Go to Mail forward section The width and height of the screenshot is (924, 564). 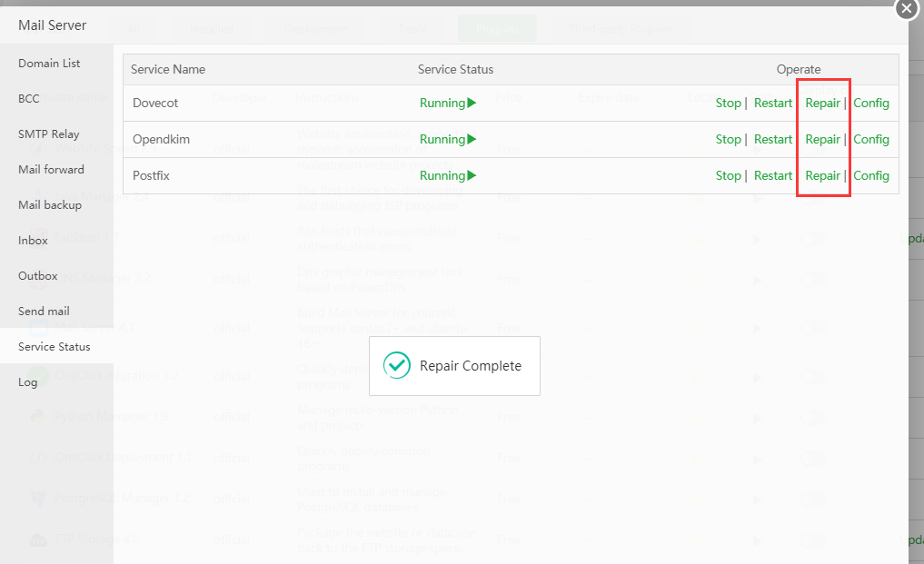point(51,169)
